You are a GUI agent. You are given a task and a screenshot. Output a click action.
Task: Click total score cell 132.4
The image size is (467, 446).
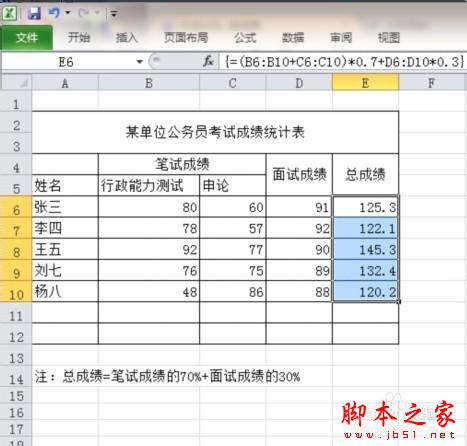point(365,271)
